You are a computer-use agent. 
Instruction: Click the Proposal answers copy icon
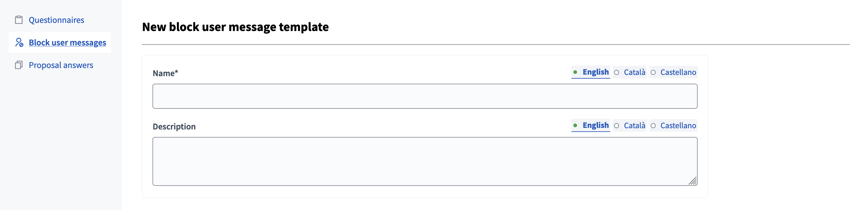coord(19,65)
